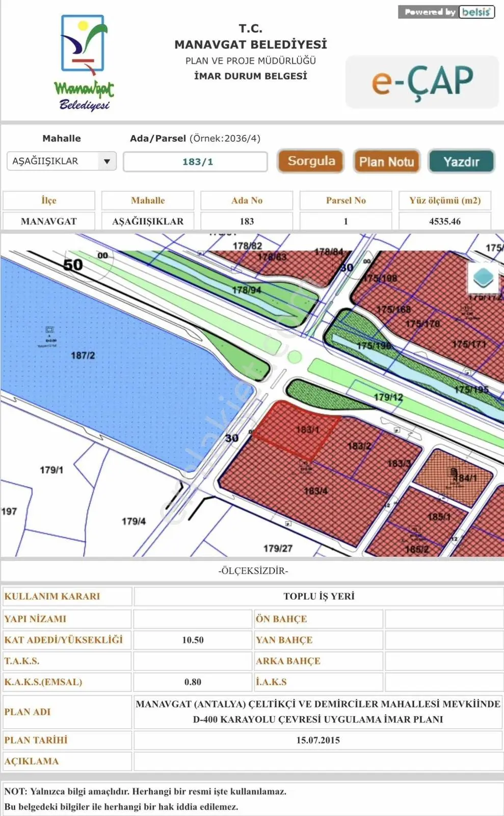This screenshot has height=816, width=504.
Task: Click the AÇIKLAMA label
Action: coord(32,761)
